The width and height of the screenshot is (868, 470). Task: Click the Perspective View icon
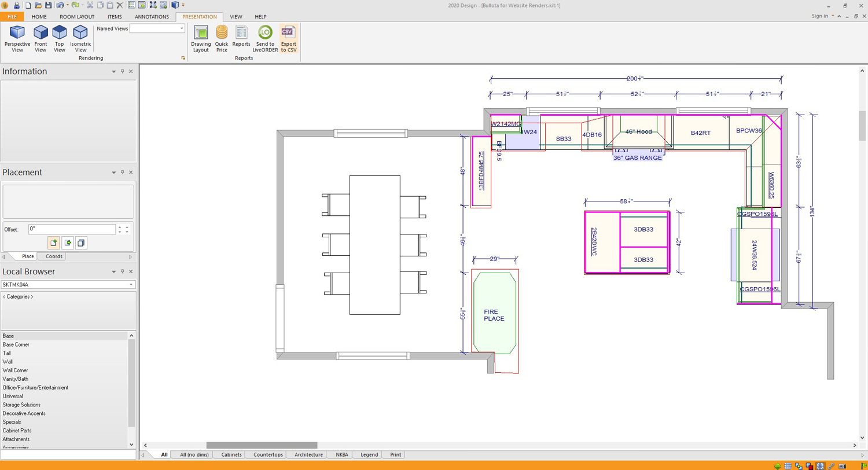(17, 33)
